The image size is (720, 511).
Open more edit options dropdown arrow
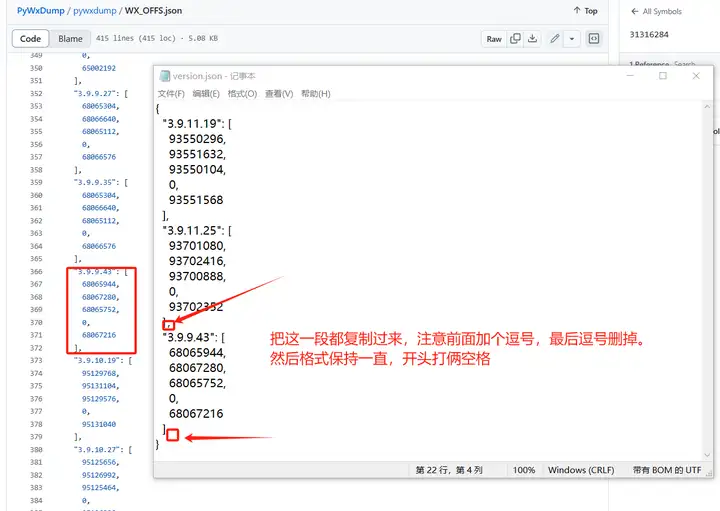click(x=572, y=39)
